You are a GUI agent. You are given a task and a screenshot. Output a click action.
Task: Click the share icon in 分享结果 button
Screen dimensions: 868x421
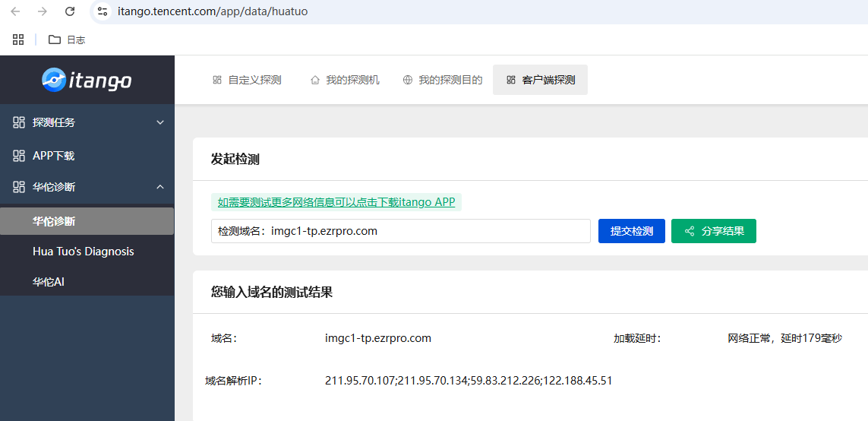690,231
